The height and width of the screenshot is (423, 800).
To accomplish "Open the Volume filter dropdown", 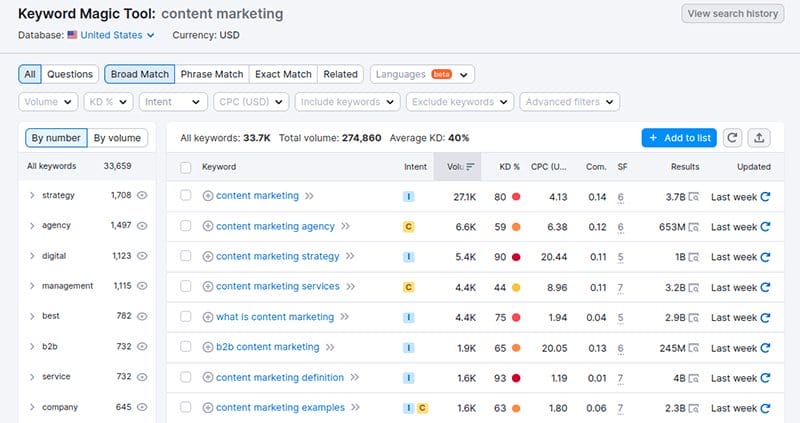I will (48, 102).
